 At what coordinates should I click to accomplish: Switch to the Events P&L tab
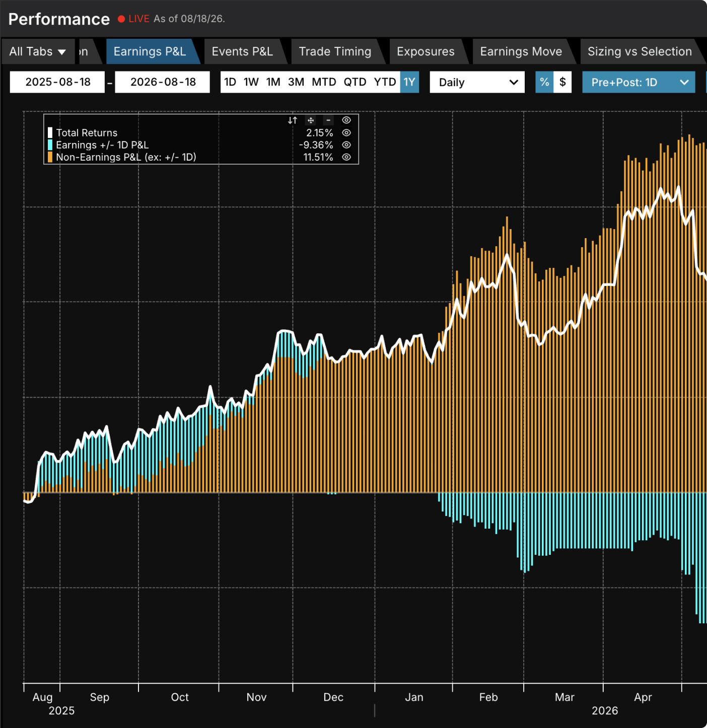242,51
